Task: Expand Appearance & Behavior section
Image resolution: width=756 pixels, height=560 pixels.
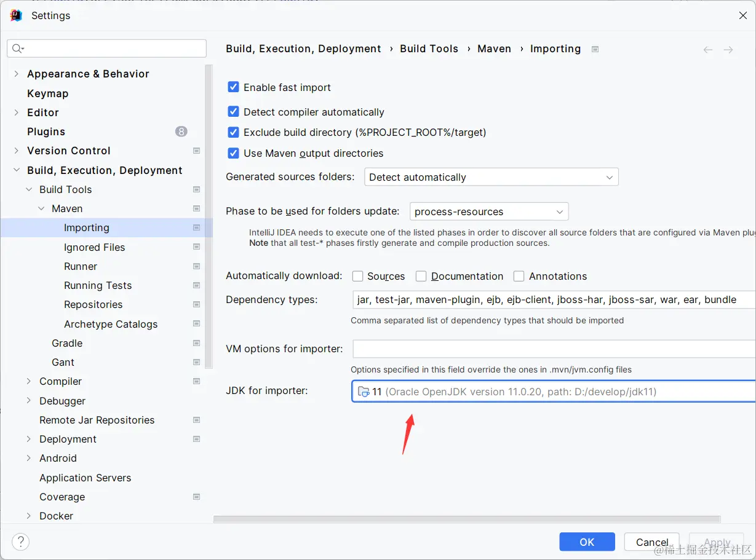Action: [x=16, y=74]
